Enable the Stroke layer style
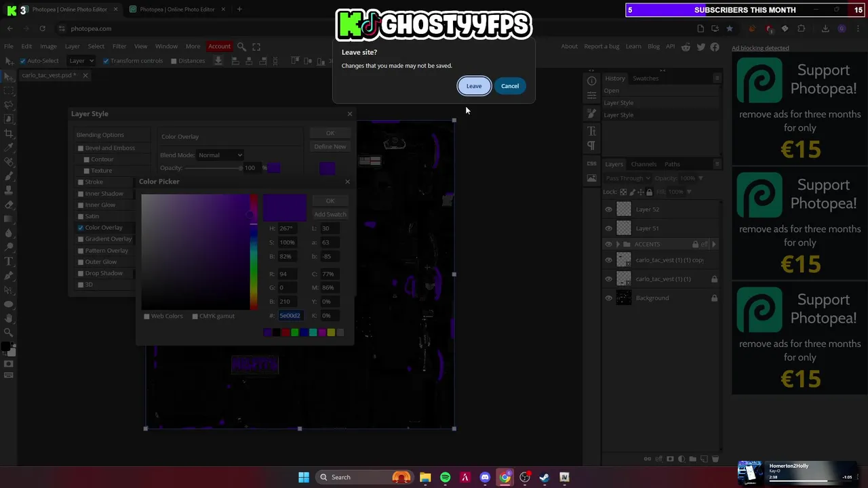868x488 pixels. coord(81,182)
